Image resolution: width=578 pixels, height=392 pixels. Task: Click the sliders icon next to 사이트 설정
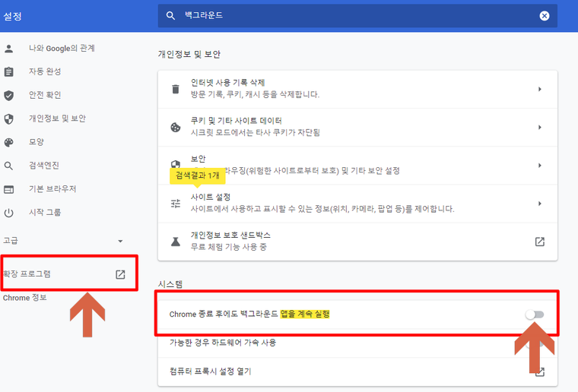click(x=176, y=204)
